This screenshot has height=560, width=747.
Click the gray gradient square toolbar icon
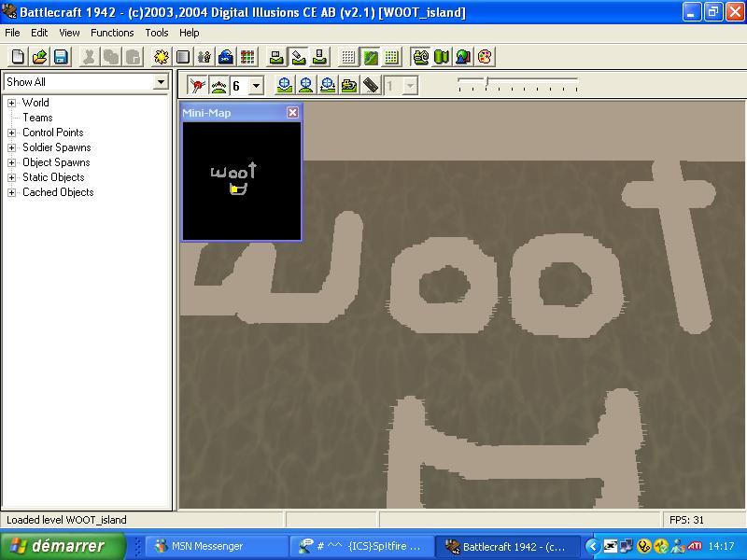[x=183, y=57]
